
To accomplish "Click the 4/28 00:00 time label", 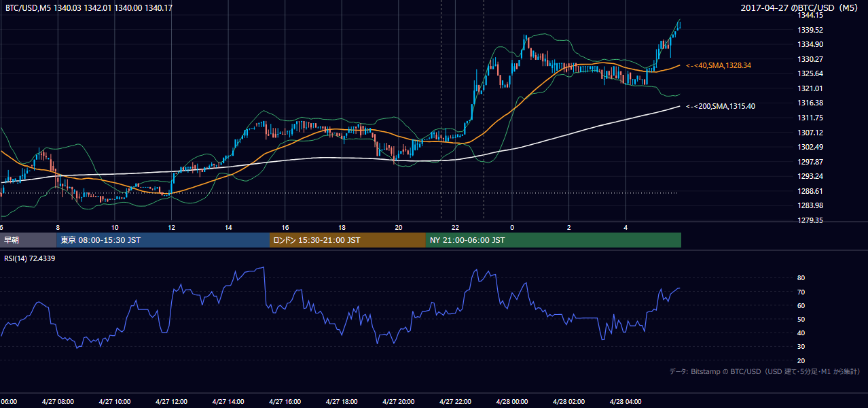I will (512, 402).
